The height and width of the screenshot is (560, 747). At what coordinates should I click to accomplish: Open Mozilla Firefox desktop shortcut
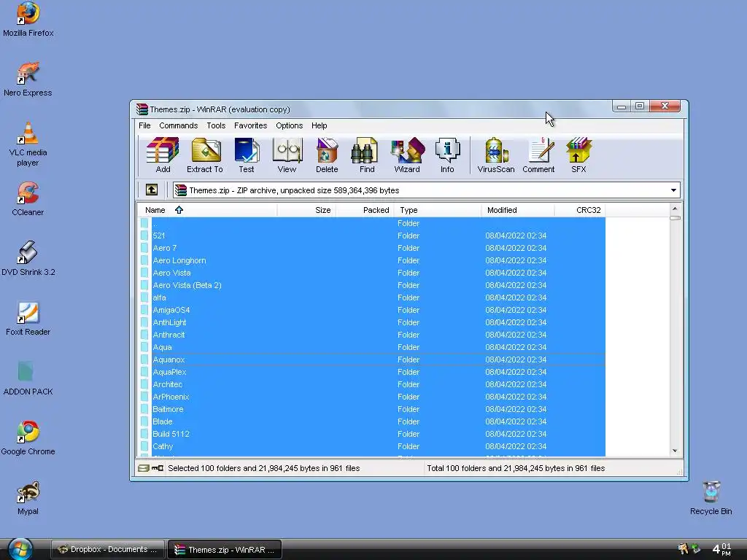tap(28, 20)
